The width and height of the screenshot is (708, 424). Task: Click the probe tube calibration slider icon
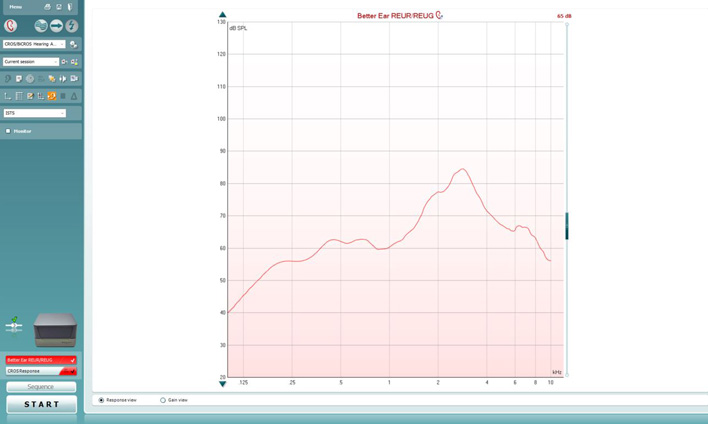[x=14, y=326]
